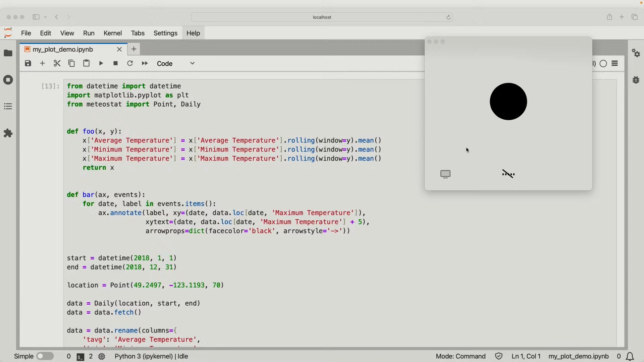Screen dimensions: 644x362
Task: Open the file browser sidebar
Action: pos(8,53)
